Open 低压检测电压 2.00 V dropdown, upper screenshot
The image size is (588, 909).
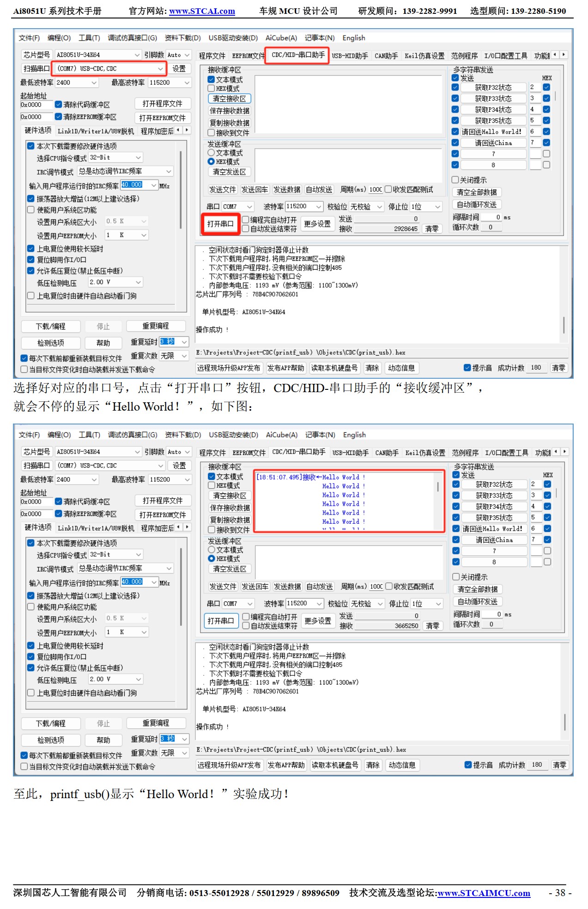coord(115,282)
